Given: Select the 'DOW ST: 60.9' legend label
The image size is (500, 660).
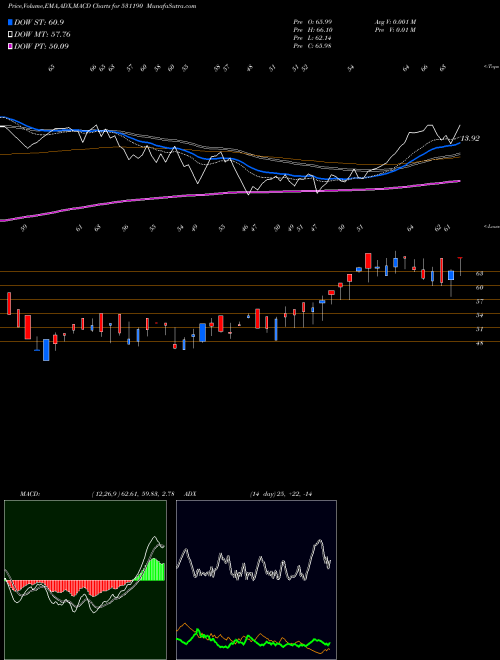Looking at the screenshot, I should 39,22.
